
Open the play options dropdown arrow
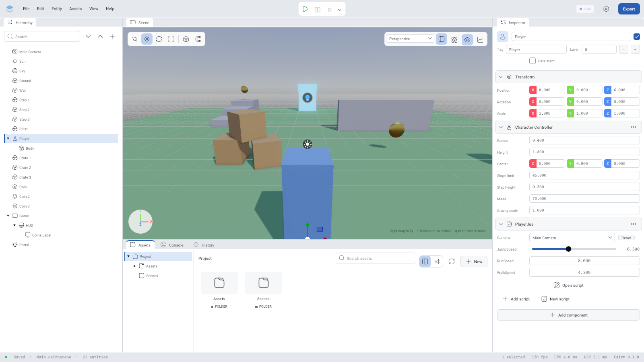[340, 9]
